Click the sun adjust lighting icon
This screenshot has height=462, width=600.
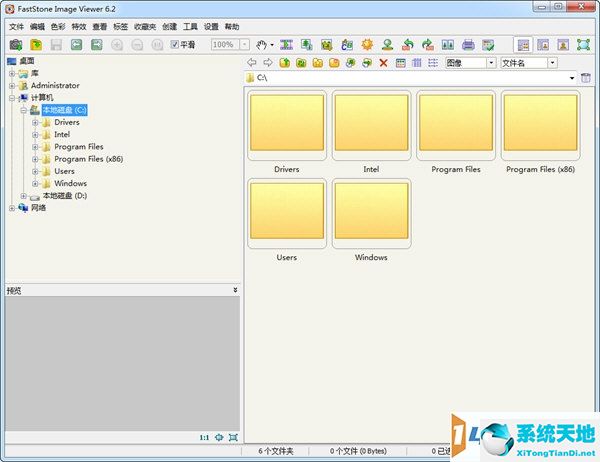coord(367,45)
